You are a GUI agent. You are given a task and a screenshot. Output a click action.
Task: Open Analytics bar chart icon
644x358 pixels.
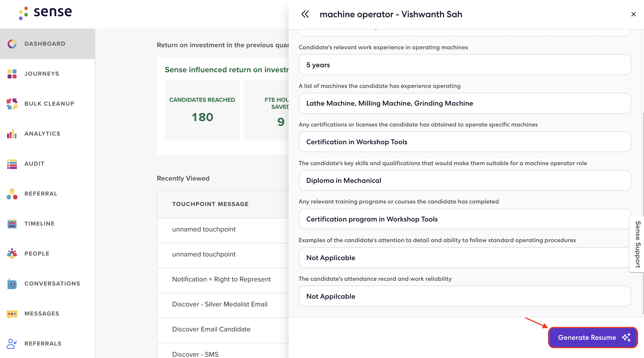coord(12,134)
